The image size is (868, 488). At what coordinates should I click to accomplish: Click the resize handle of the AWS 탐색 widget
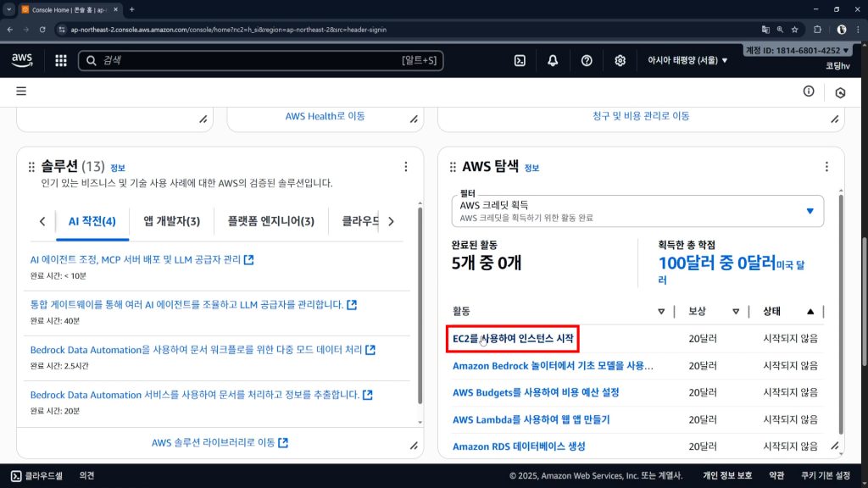coord(835,446)
